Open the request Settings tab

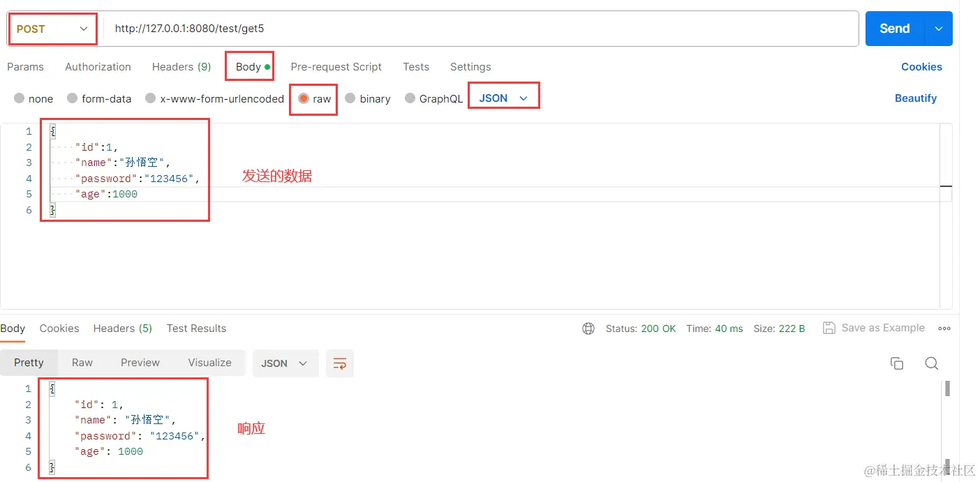tap(470, 67)
